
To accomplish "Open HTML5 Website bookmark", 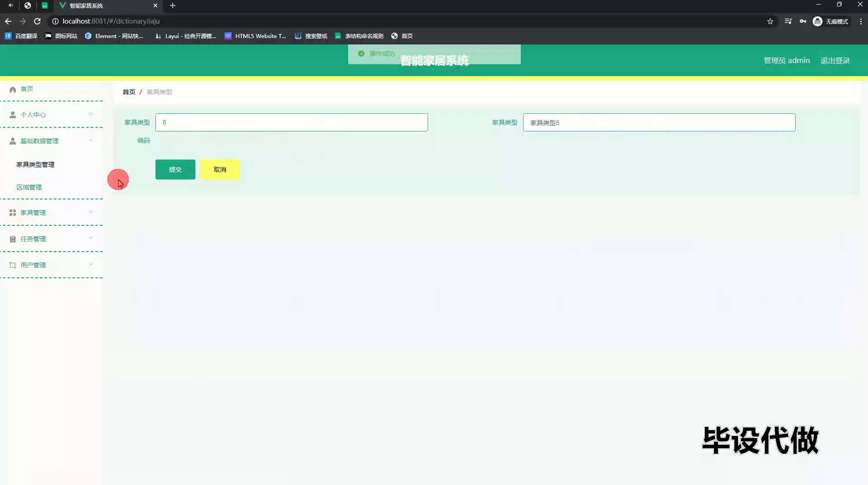I will [255, 36].
